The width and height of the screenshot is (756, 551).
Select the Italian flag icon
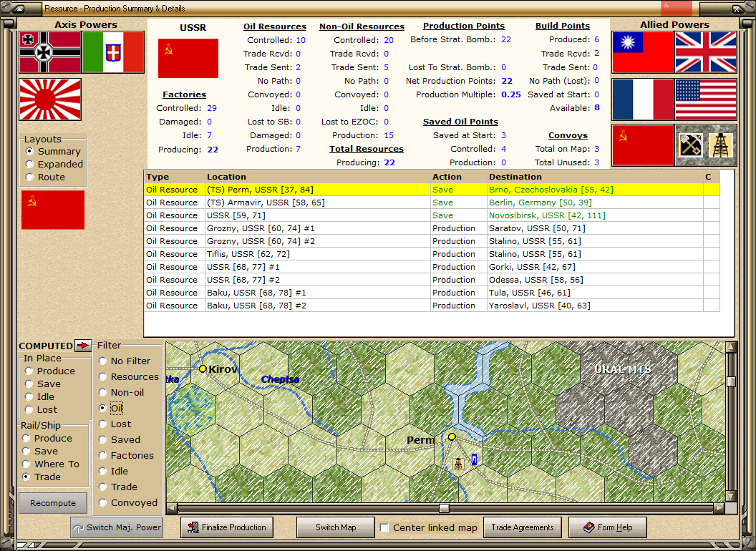point(113,52)
